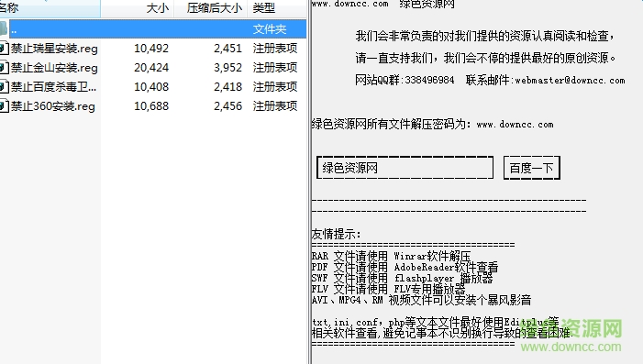Sort by the 名称 column header
The height and width of the screenshot is (364, 643).
[50, 7]
